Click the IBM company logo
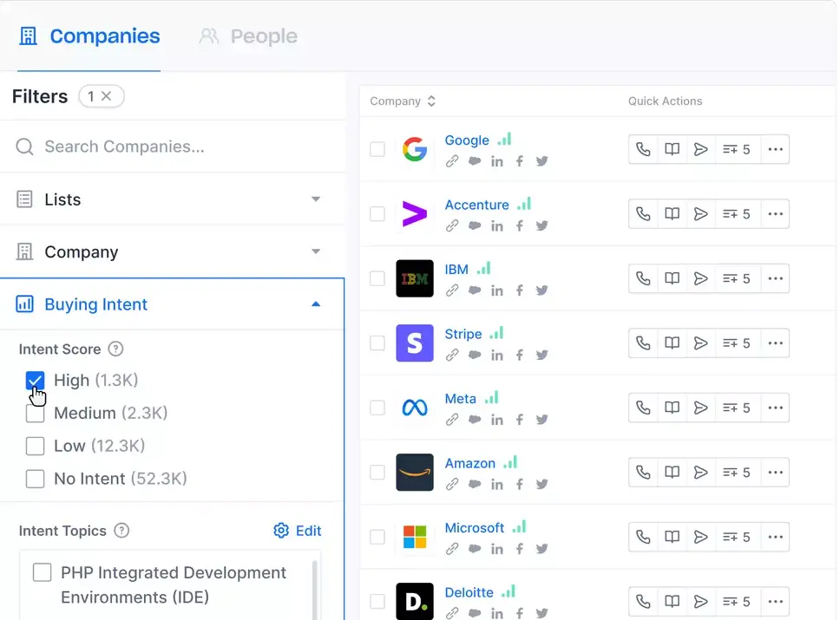 pyautogui.click(x=415, y=278)
